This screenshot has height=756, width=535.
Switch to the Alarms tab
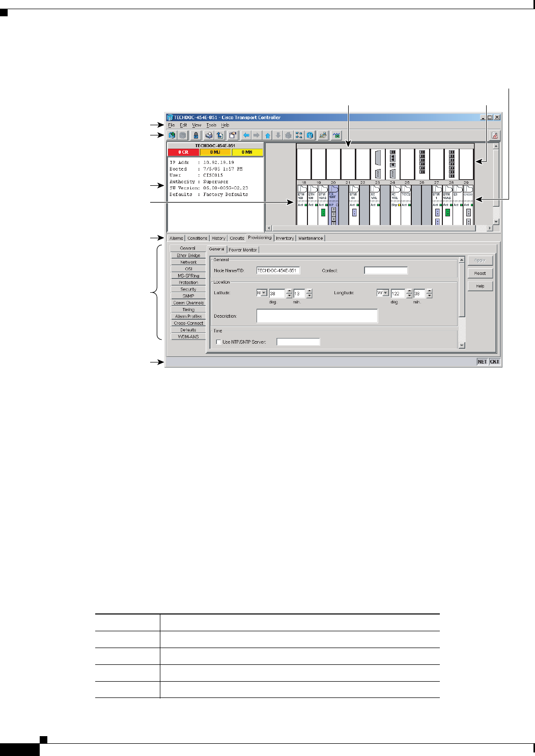pyautogui.click(x=176, y=238)
